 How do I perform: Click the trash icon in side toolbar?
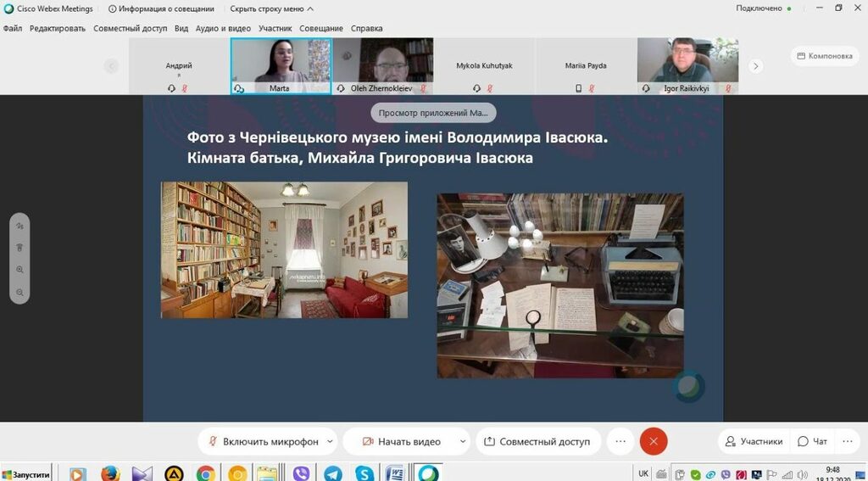tap(19, 248)
